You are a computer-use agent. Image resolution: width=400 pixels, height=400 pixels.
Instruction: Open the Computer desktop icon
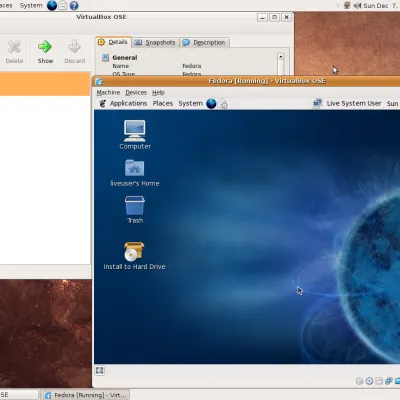(135, 135)
